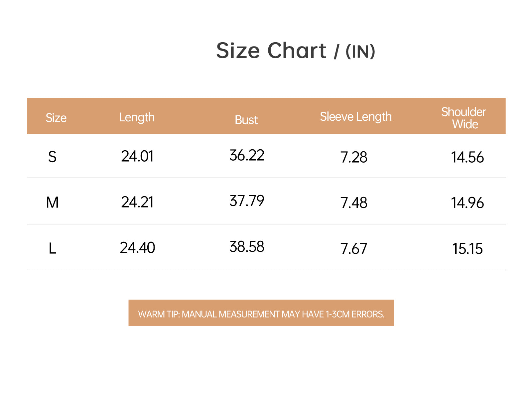532x399 pixels.
Task: Select the 24.21 length cell
Action: pyautogui.click(x=137, y=202)
